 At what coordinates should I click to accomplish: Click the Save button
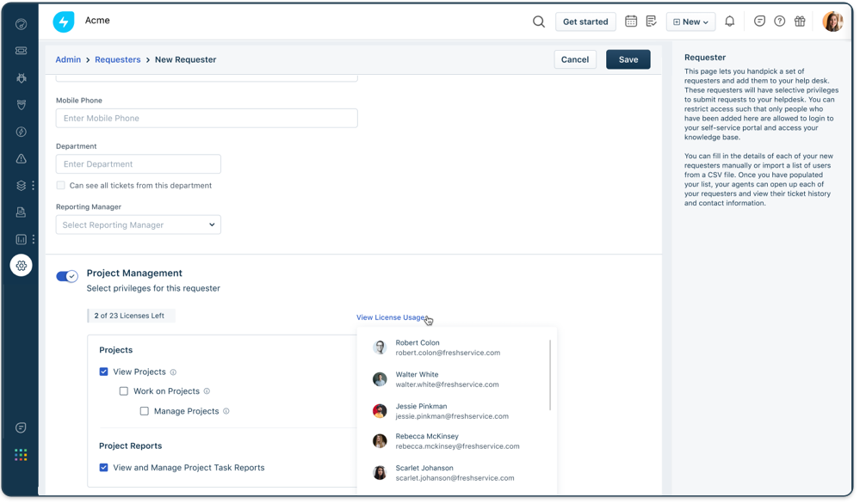[x=628, y=58]
